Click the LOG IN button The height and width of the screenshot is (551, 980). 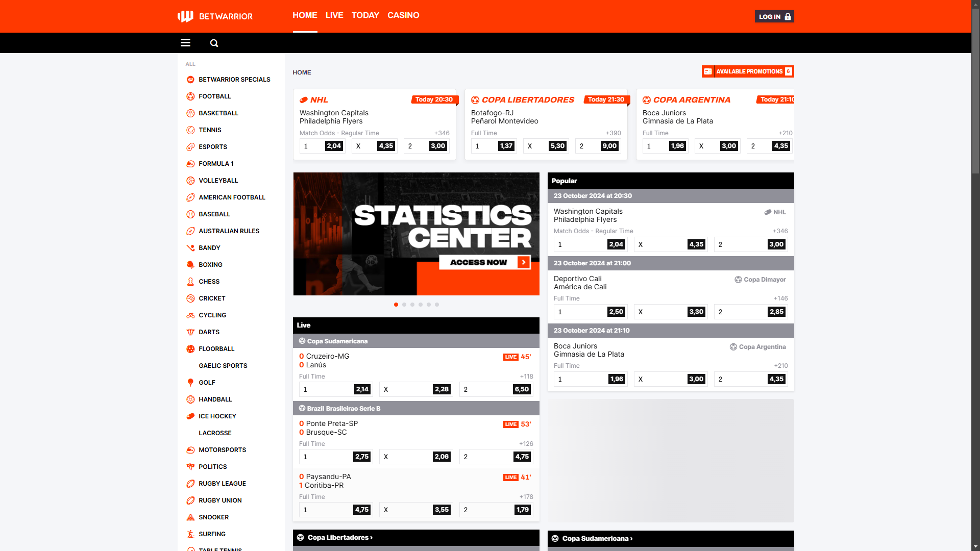[x=774, y=16]
